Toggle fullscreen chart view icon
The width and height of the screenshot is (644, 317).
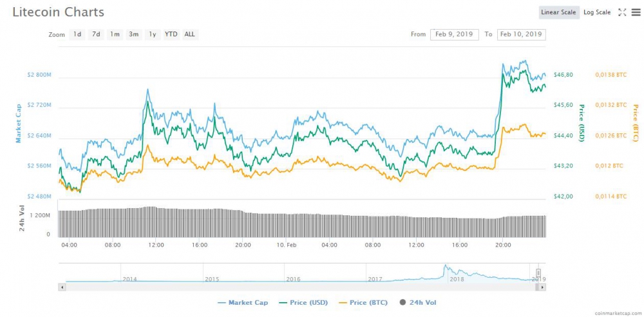pyautogui.click(x=622, y=12)
